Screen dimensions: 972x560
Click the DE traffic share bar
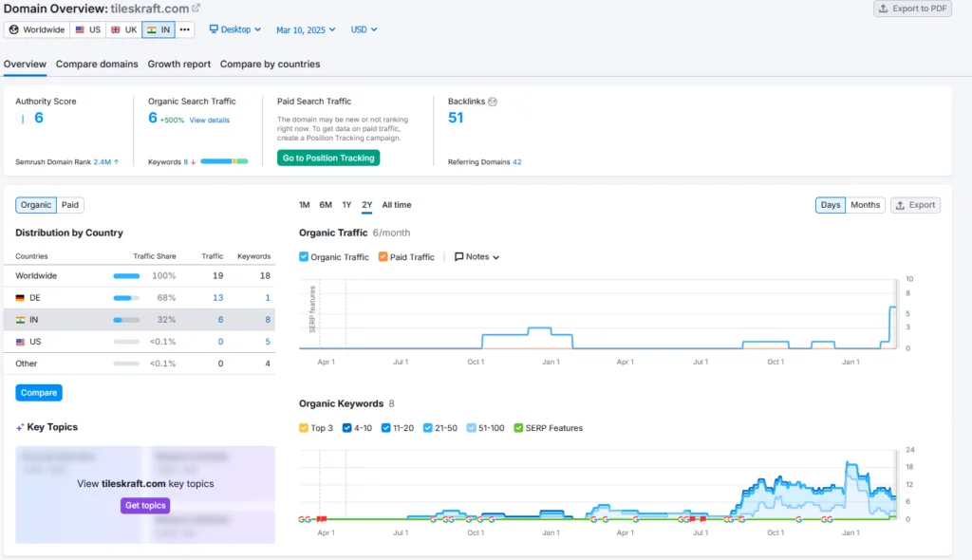coord(126,298)
